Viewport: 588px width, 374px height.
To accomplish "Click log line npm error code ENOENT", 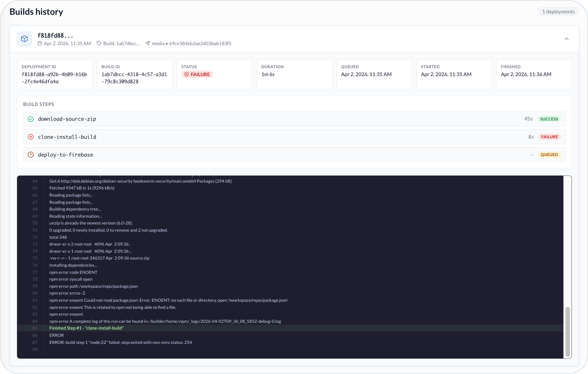I will [x=73, y=272].
